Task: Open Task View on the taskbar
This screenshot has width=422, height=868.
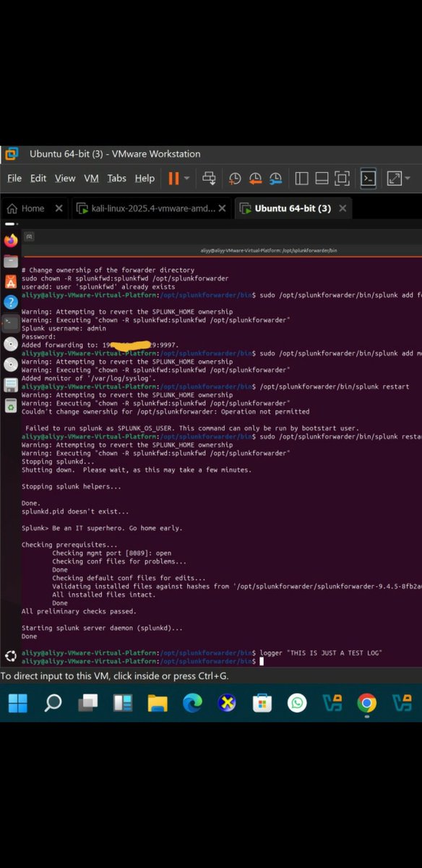Action: (88, 702)
